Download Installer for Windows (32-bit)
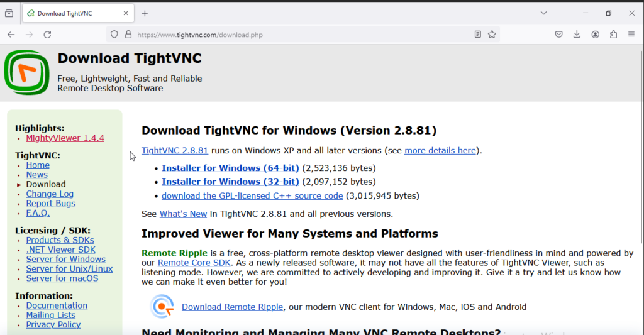 [230, 182]
